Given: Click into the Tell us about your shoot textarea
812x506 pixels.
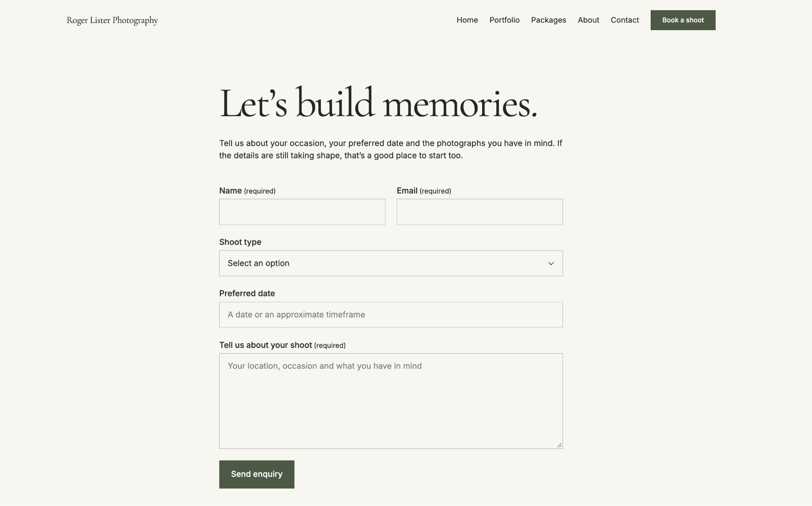Looking at the screenshot, I should coord(391,401).
